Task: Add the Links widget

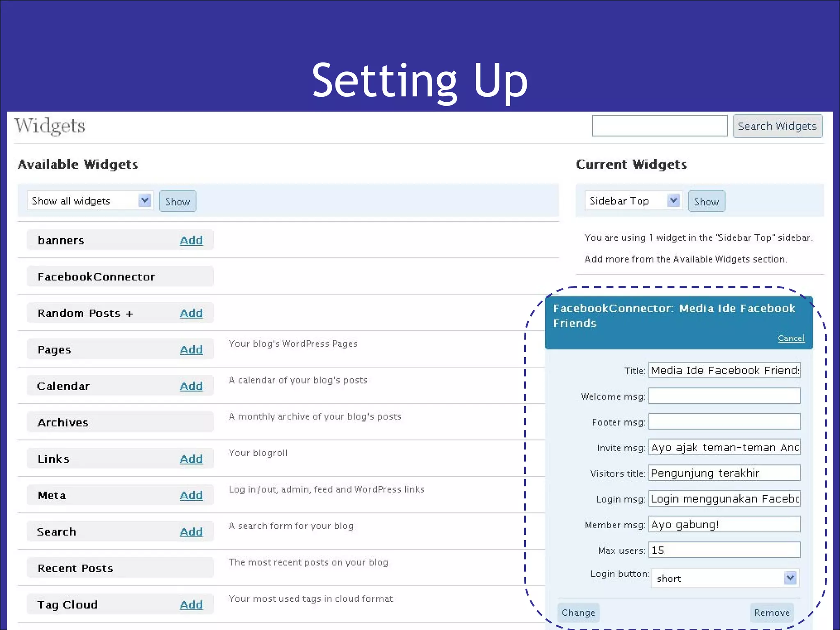Action: (191, 459)
